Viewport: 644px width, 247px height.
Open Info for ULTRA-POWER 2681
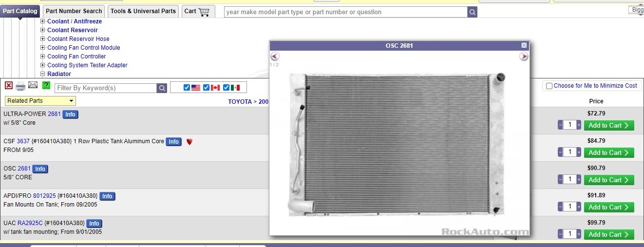click(x=71, y=114)
